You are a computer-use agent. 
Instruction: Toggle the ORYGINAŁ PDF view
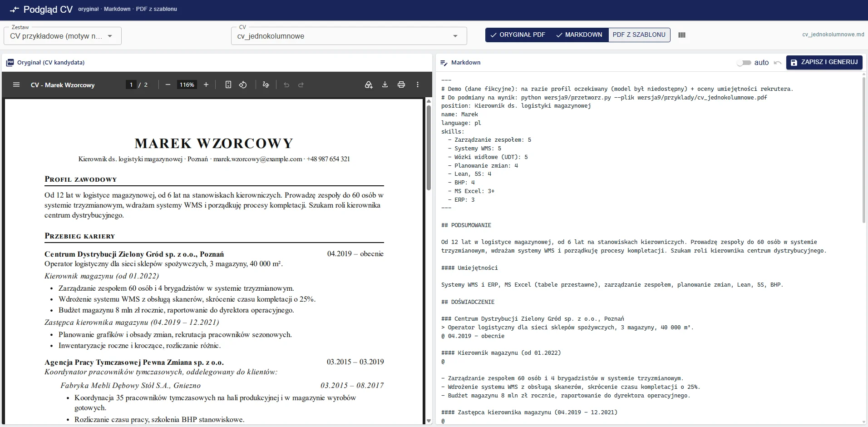pos(518,35)
